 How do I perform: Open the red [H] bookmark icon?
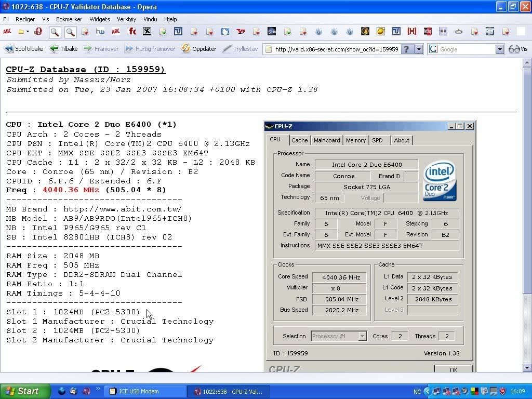tap(412, 32)
